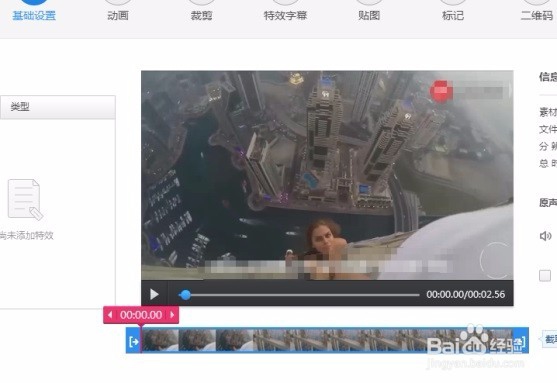Click the video preview image
The width and height of the screenshot is (557, 383).
327,175
